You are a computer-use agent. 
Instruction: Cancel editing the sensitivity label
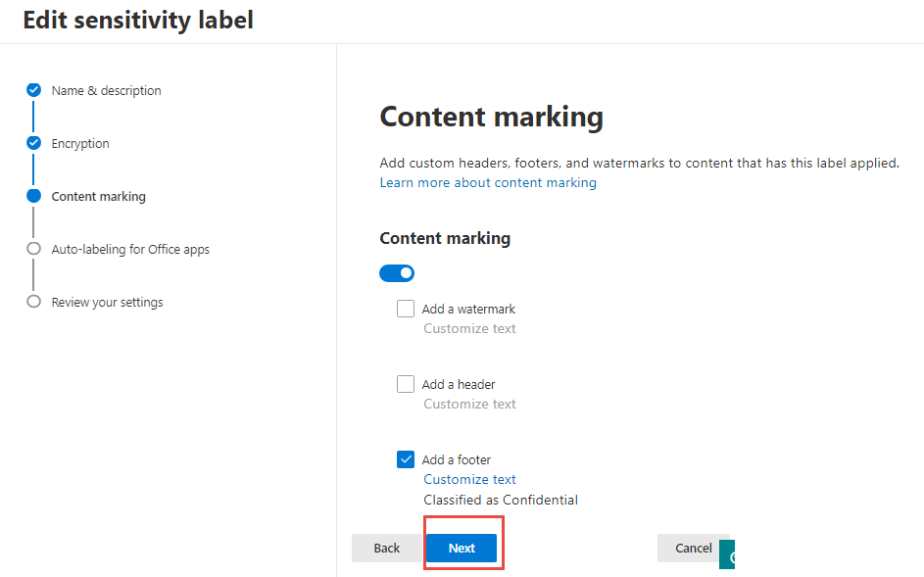coord(693,548)
